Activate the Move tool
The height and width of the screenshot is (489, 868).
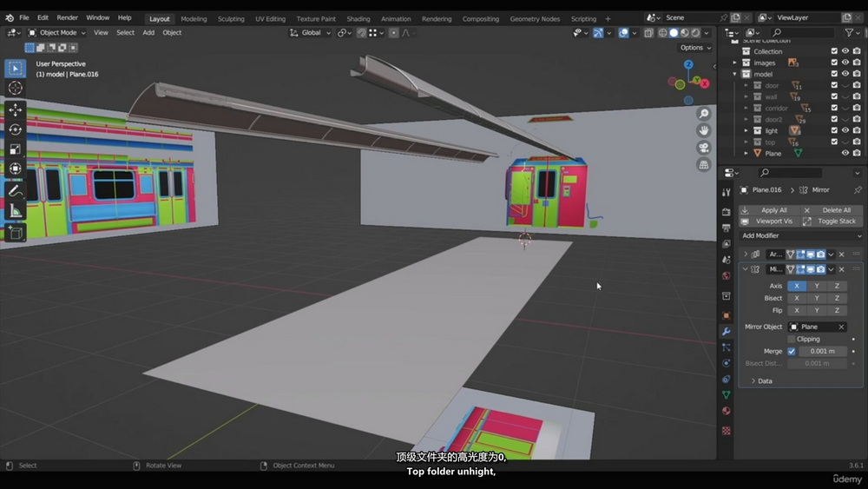15,110
